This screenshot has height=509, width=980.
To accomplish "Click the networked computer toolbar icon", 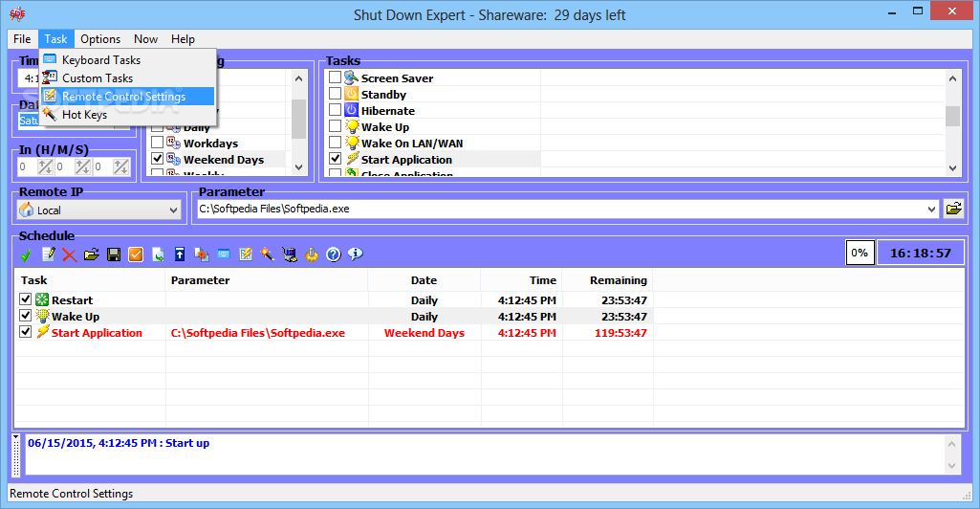I will tap(290, 254).
